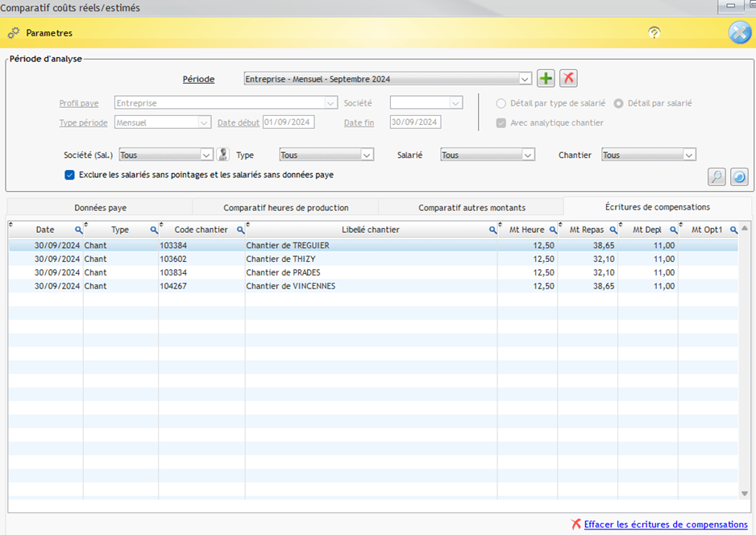
Task: Click the person icon beside Société (Sal.)
Action: (x=223, y=155)
